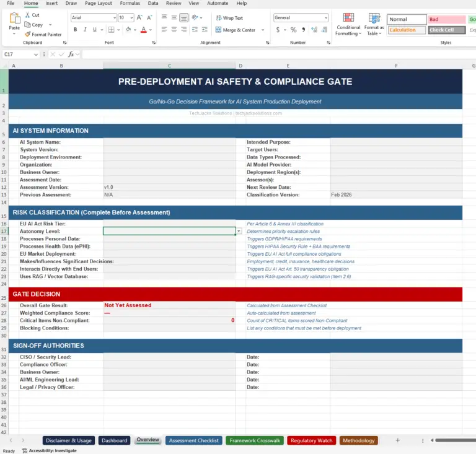This screenshot has width=476, height=454.
Task: Open the Autonomy Level cell dropdown arrow
Action: [239, 231]
